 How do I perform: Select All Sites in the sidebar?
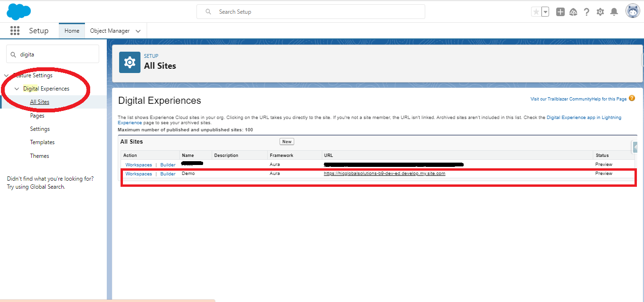(x=39, y=102)
